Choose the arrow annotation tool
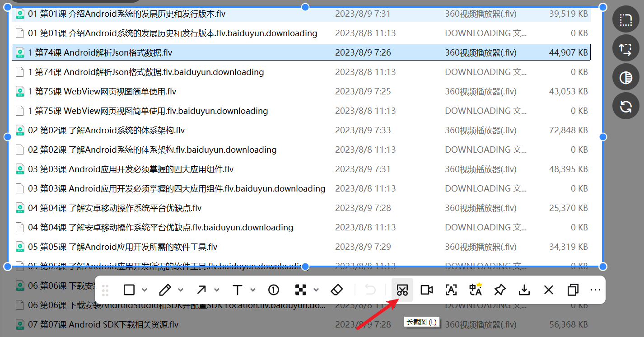 (x=201, y=290)
